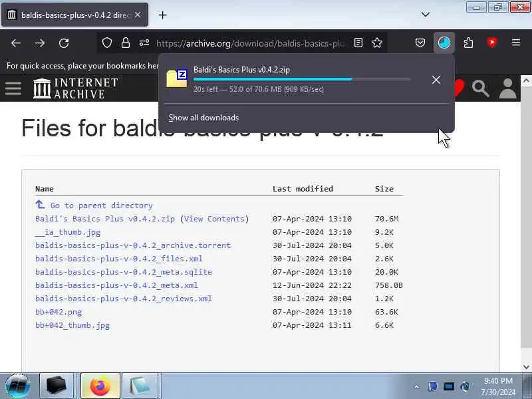
Task: Open the site permissions icon in address bar
Action: tap(144, 43)
